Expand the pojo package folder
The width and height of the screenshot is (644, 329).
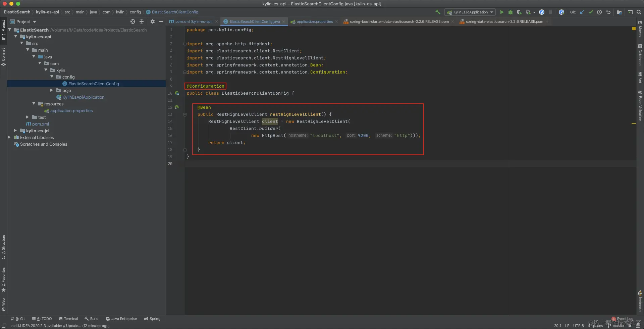tap(52, 90)
